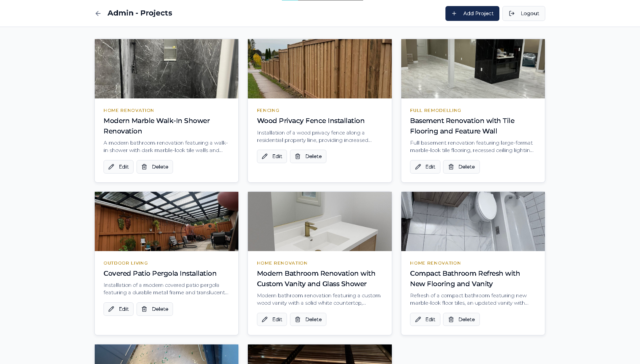Edit the Modern Bathroom Renovation with Custom Vanity
This screenshot has width=640, height=364.
272,320
